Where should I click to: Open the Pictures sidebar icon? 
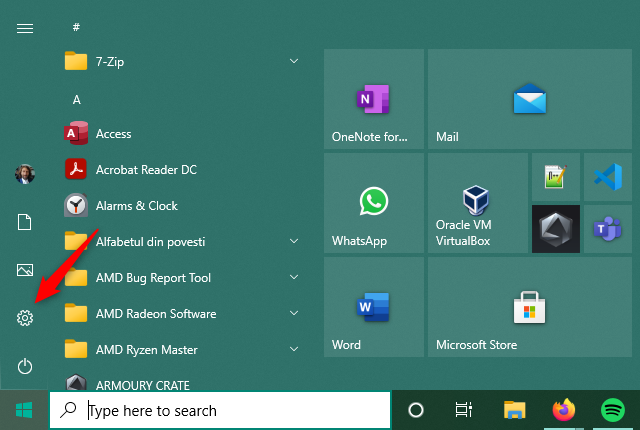click(x=25, y=270)
